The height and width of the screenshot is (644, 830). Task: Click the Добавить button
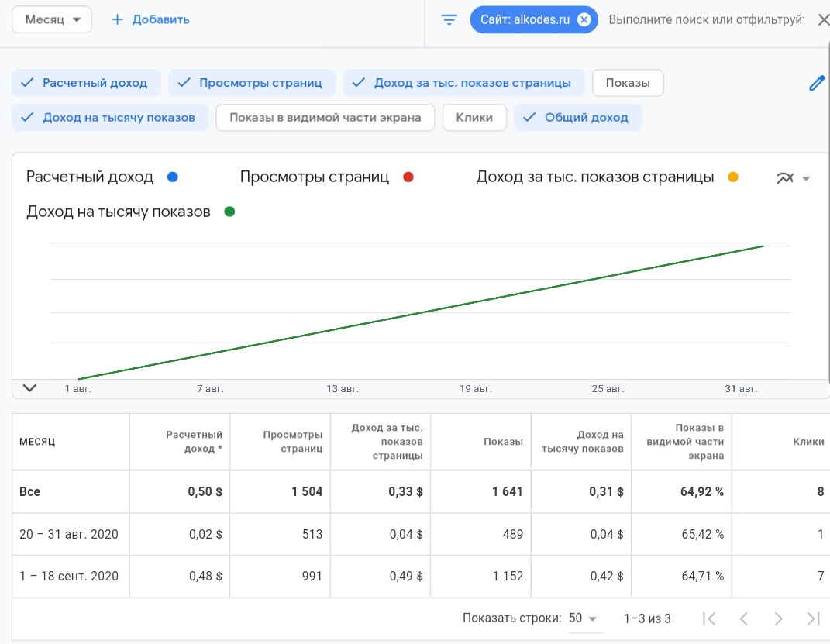[151, 19]
